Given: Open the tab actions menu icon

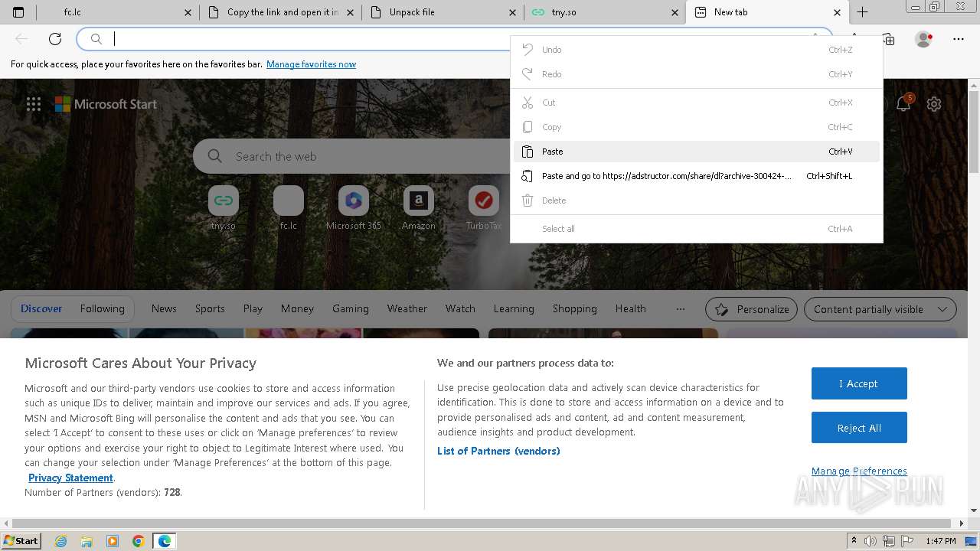Looking at the screenshot, I should [18, 12].
